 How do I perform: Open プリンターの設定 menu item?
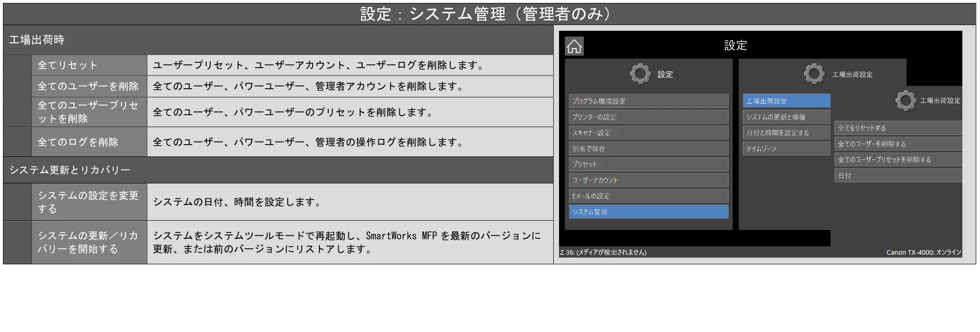[x=649, y=117]
